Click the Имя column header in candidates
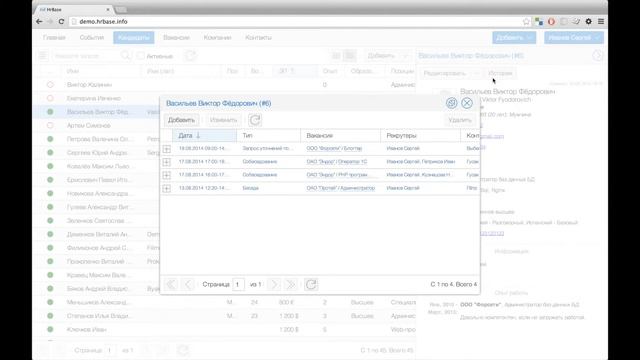This screenshot has width=640, height=360. tap(102, 71)
